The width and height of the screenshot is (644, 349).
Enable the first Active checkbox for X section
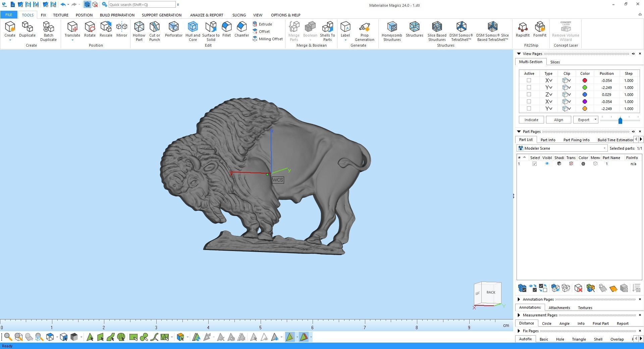(529, 80)
